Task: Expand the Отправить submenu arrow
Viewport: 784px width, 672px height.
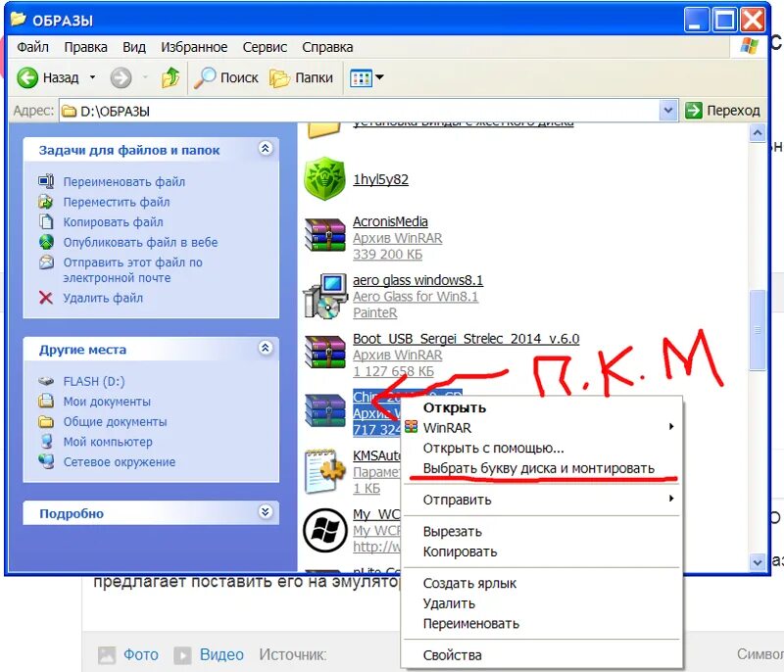Action: pyautogui.click(x=671, y=499)
